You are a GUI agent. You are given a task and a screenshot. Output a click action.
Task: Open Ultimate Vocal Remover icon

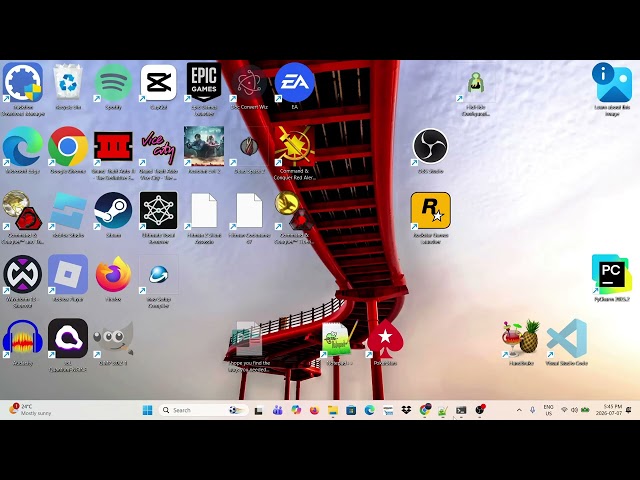coord(158,211)
